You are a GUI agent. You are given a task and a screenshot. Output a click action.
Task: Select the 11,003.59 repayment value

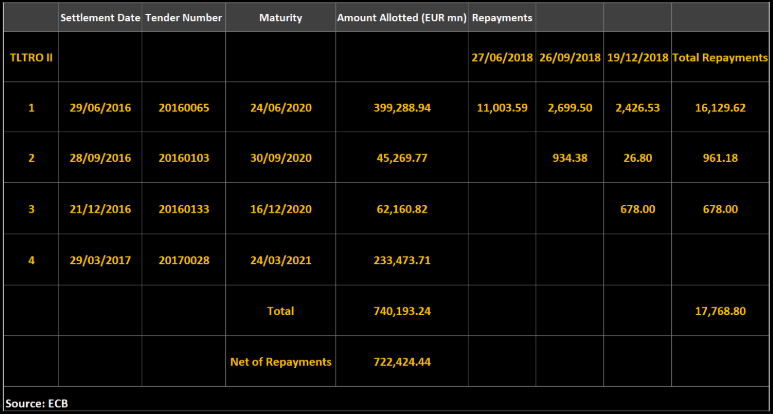click(x=502, y=107)
